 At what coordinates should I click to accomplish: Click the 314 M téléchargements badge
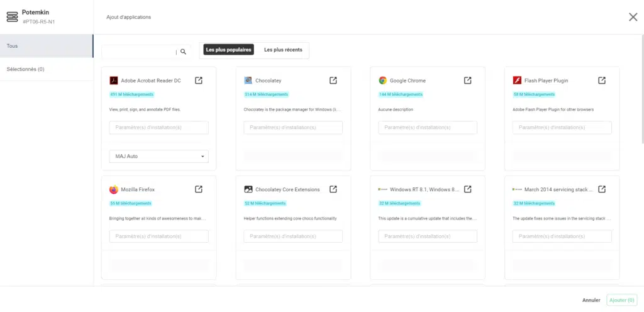click(x=266, y=94)
